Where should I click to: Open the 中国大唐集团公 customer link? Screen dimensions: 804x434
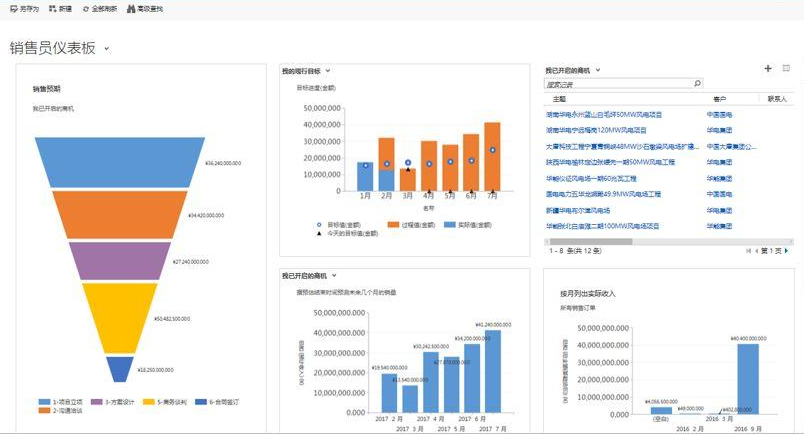731,147
